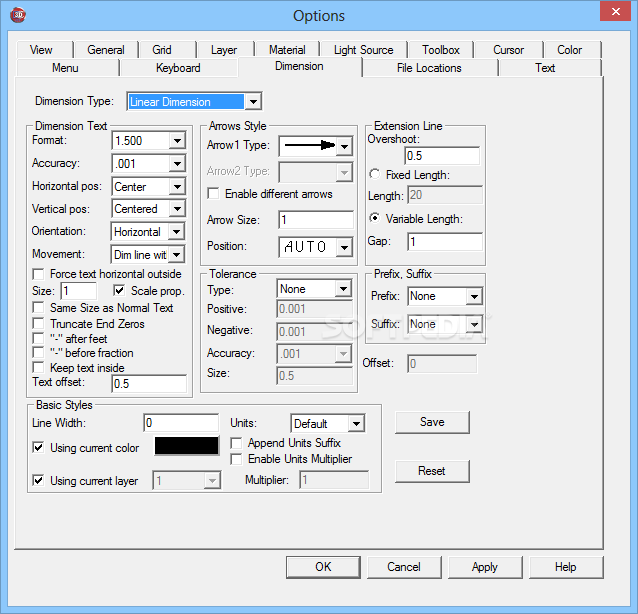This screenshot has width=638, height=614.
Task: Open the File Locations tab
Action: (429, 68)
